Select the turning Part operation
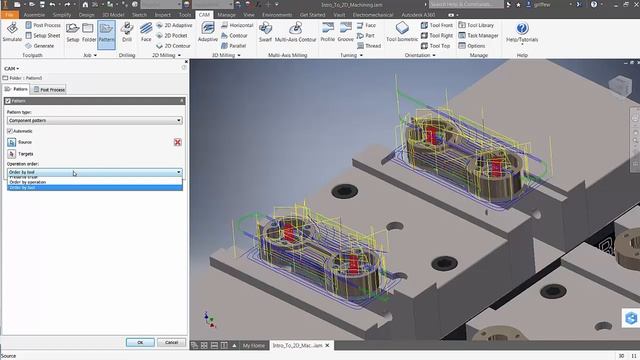The image size is (640, 360). (366, 36)
